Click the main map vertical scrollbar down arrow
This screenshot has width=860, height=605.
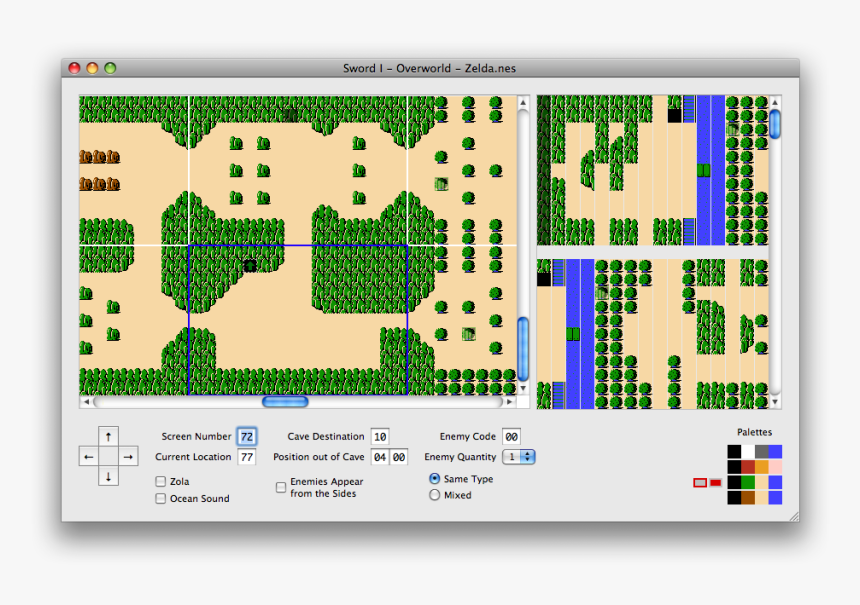pos(522,390)
